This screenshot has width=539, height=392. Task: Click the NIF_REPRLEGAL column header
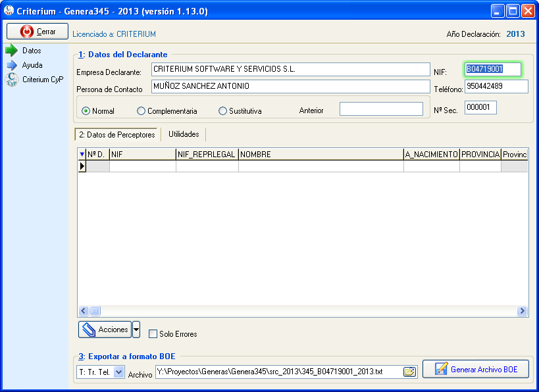coord(207,155)
